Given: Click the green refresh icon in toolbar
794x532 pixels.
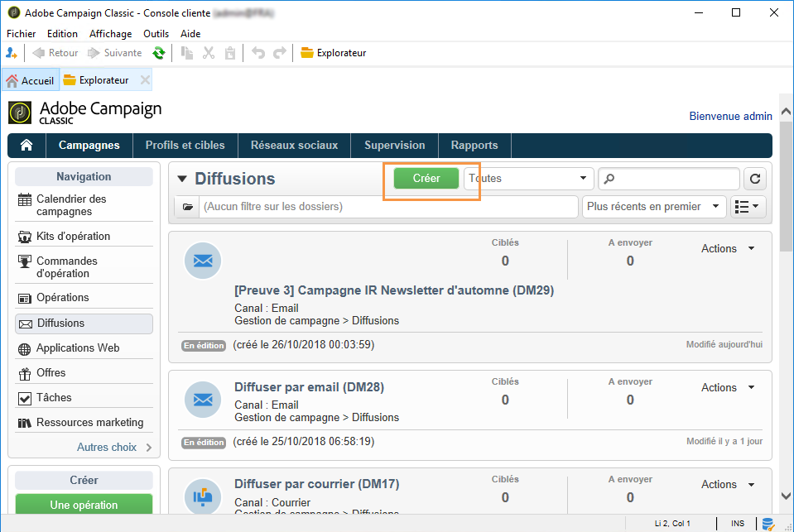Looking at the screenshot, I should (x=159, y=53).
